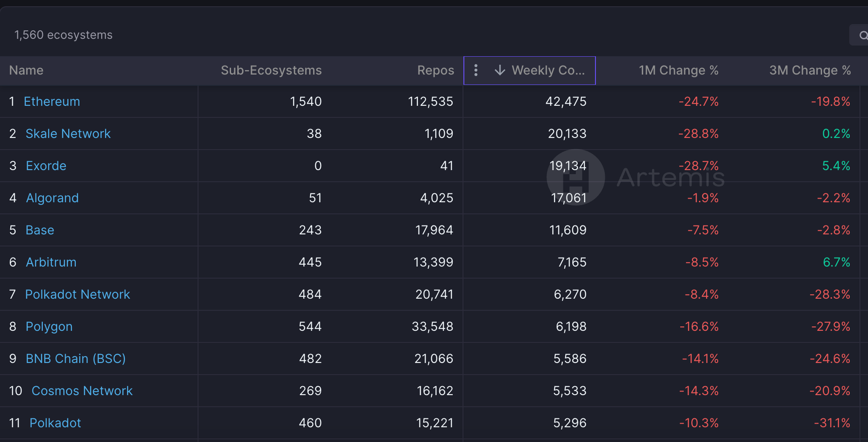Click Arbitrum's weekly commits 7,165
This screenshot has width=868, height=442.
tap(572, 262)
